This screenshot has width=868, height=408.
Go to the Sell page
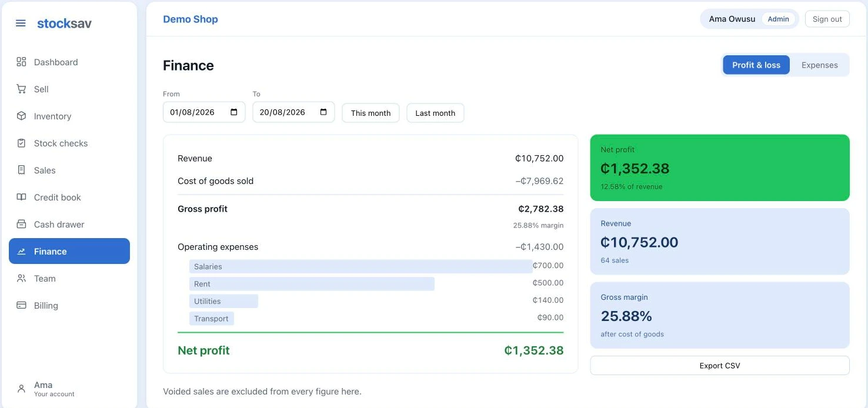(69, 89)
